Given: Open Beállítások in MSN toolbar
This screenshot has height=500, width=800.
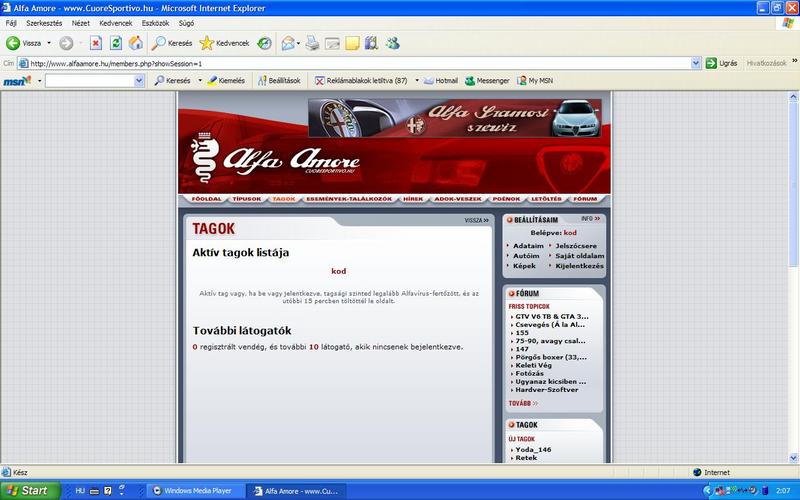Looking at the screenshot, I should pyautogui.click(x=279, y=81).
